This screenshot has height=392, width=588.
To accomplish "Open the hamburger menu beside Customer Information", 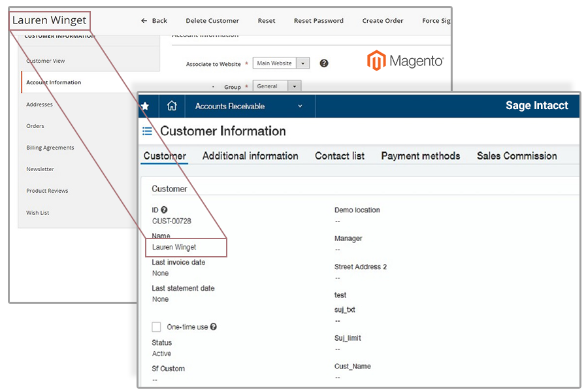I will [148, 131].
